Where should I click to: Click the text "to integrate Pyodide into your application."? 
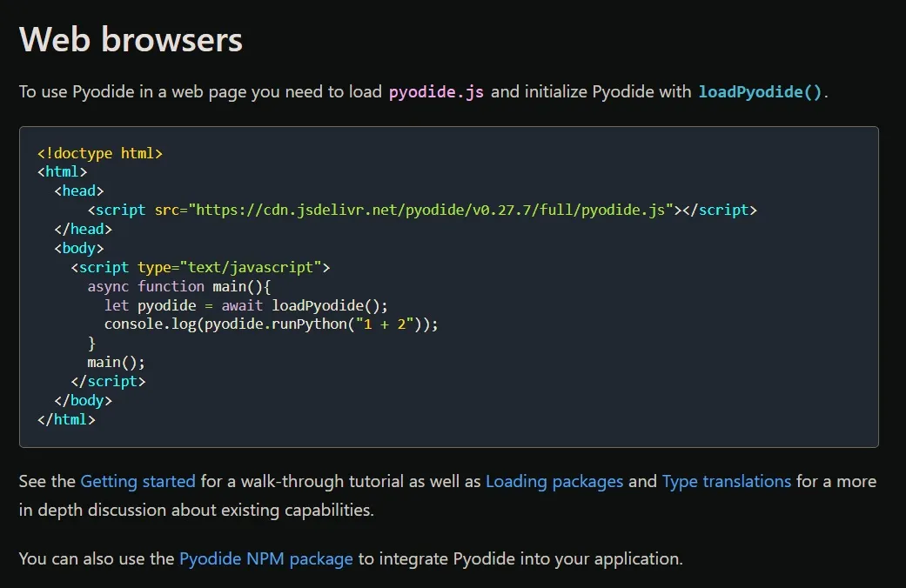pos(520,558)
